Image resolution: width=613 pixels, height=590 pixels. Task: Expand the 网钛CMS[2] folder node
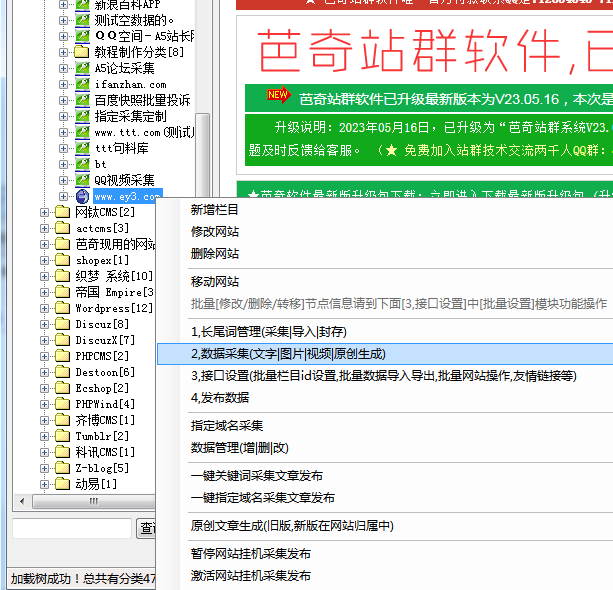click(44, 212)
